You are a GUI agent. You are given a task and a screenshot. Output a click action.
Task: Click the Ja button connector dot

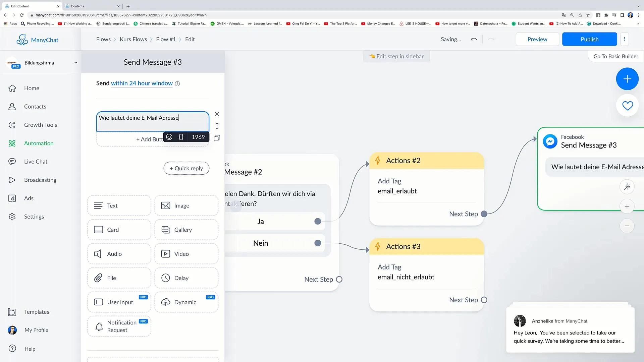(x=318, y=221)
